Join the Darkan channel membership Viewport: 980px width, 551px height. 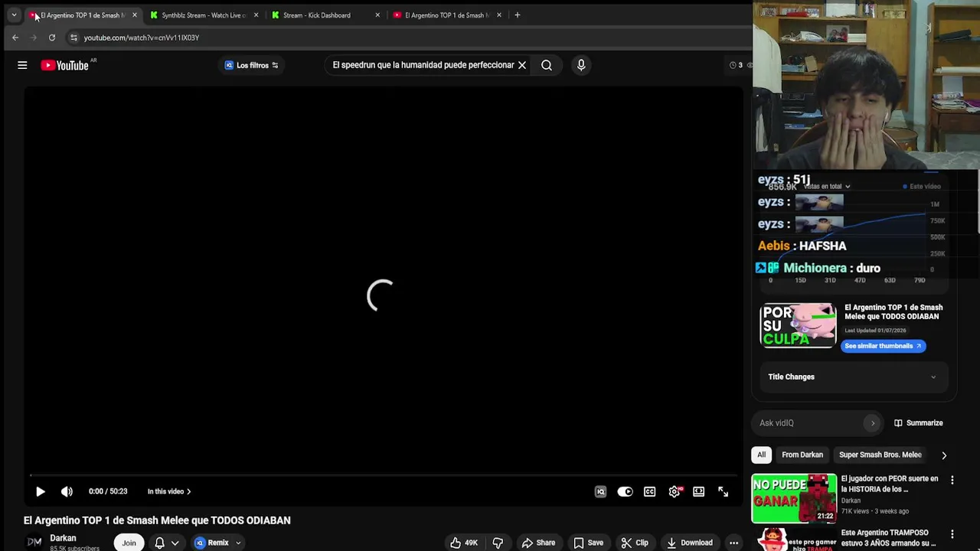pos(129,543)
